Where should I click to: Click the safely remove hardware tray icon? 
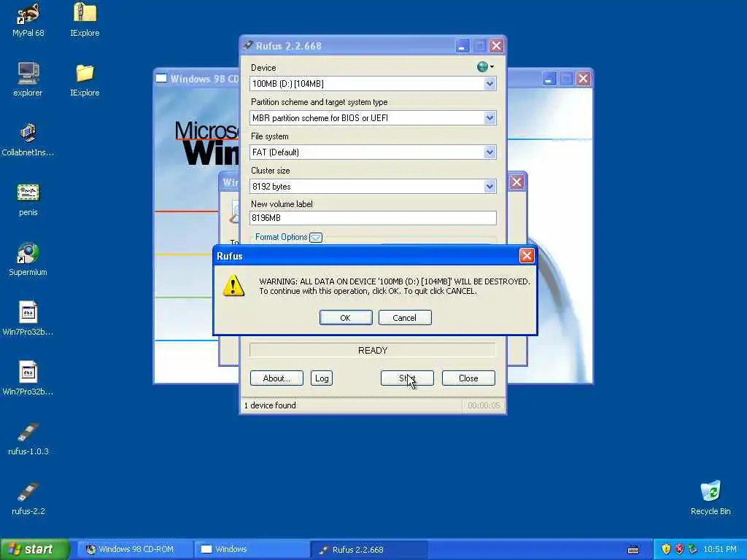coord(693,549)
